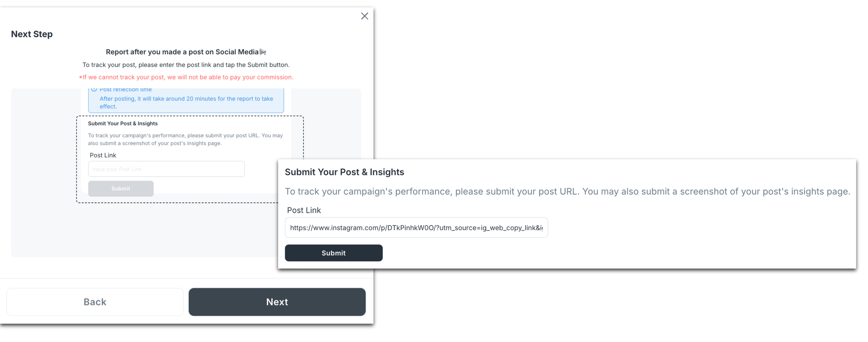Viewport: 868px width, 342px height.
Task: Click the "Post Link" label above the Instagram URL
Action: pyautogui.click(x=304, y=210)
